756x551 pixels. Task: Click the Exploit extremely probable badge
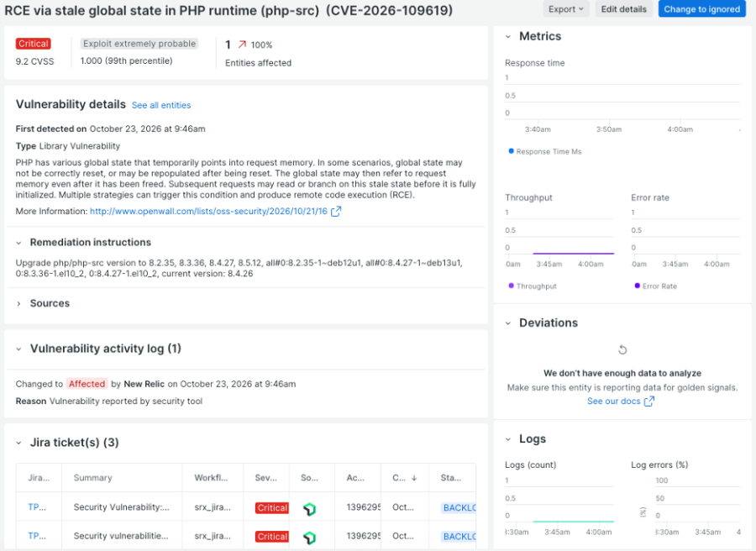click(x=139, y=44)
